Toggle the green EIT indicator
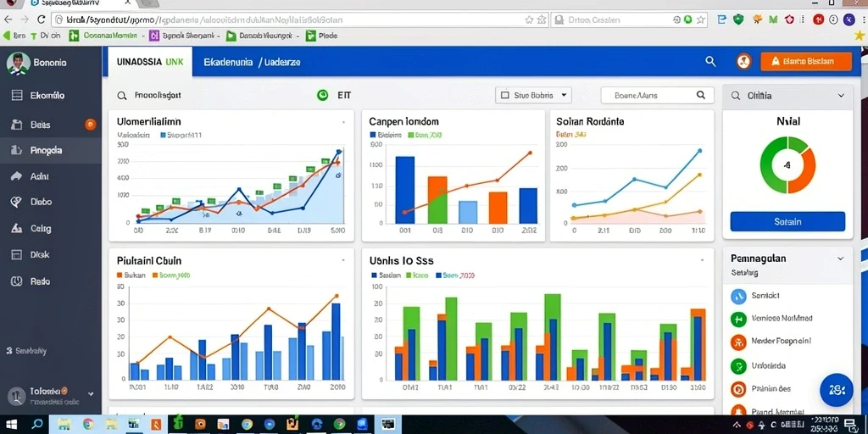Screen dimensions: 868x434 322,95
